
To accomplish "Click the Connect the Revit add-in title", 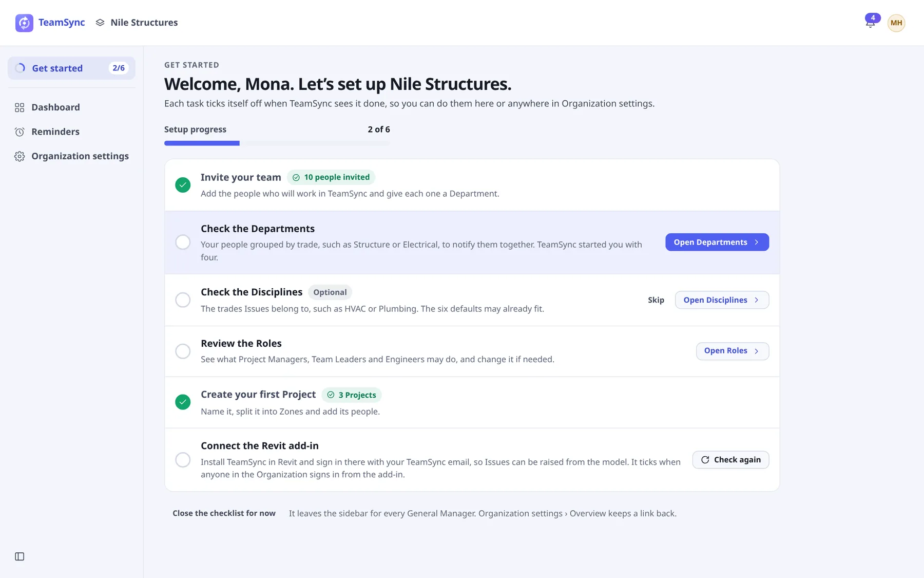I will click(x=260, y=446).
